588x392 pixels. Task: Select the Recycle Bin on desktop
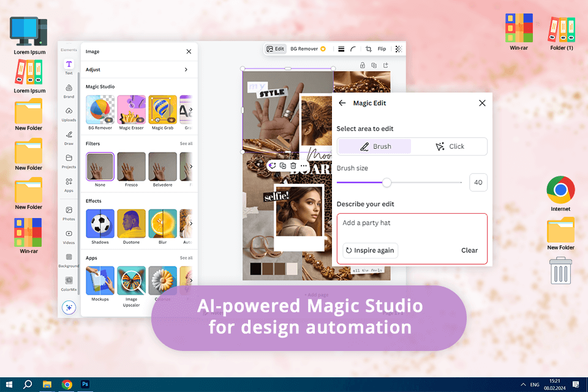pos(560,271)
